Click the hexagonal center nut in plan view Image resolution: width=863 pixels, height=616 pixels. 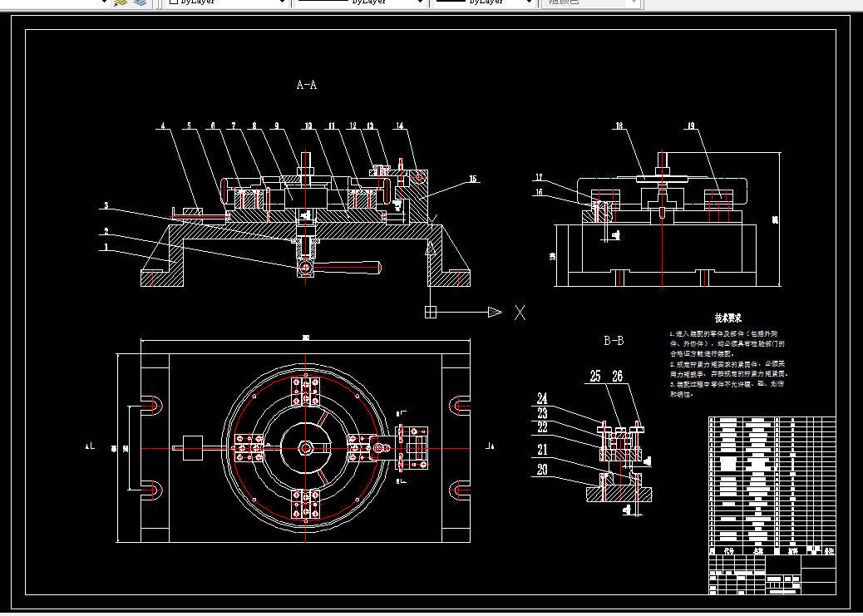pos(305,448)
